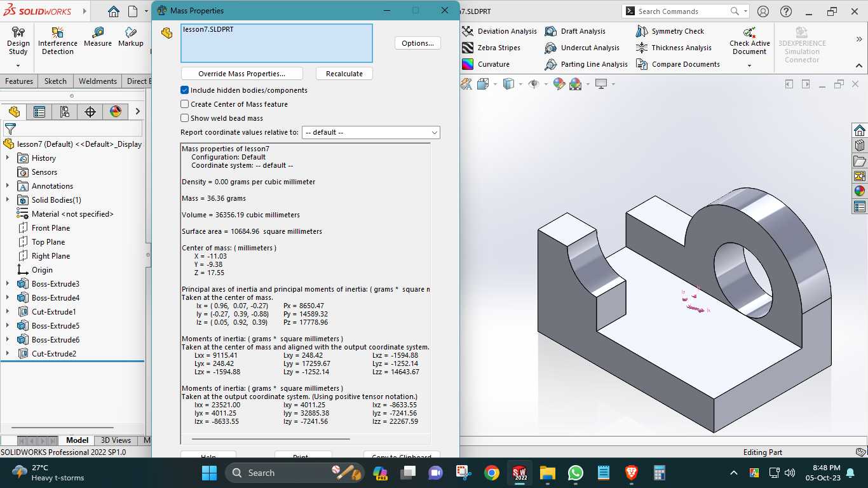Open the PropertyManager tab
The height and width of the screenshot is (488, 868).
(x=39, y=112)
